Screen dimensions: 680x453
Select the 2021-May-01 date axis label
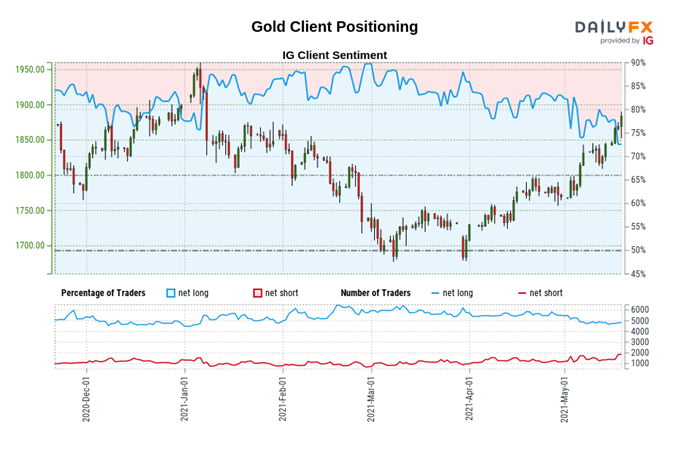click(x=564, y=399)
